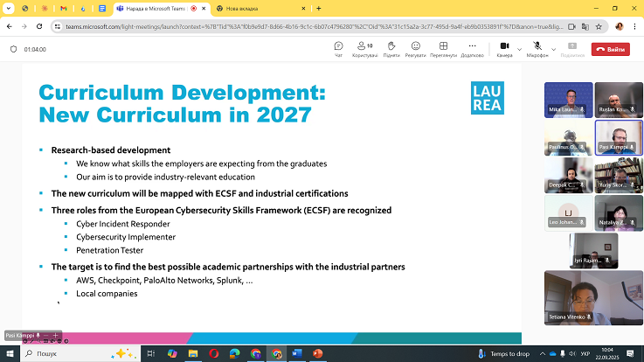Toggle the Камера camera on or off

tap(504, 48)
